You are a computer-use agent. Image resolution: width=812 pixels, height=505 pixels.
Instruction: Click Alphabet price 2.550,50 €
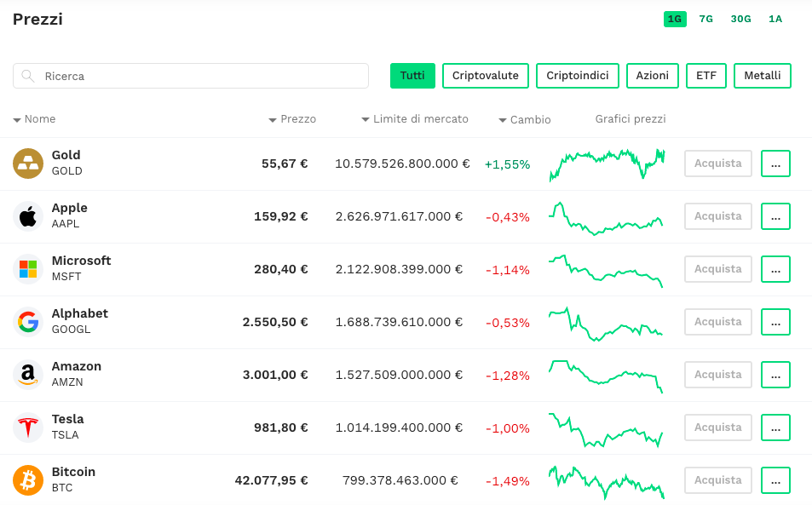pos(275,323)
